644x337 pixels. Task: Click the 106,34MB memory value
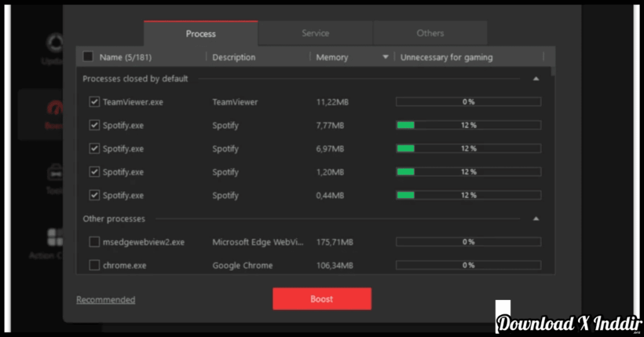point(335,265)
